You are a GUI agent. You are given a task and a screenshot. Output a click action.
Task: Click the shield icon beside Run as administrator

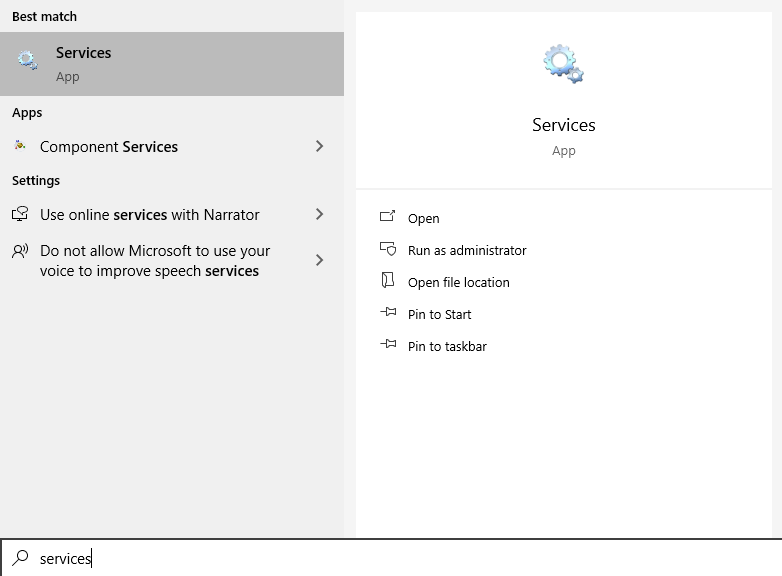tap(388, 250)
